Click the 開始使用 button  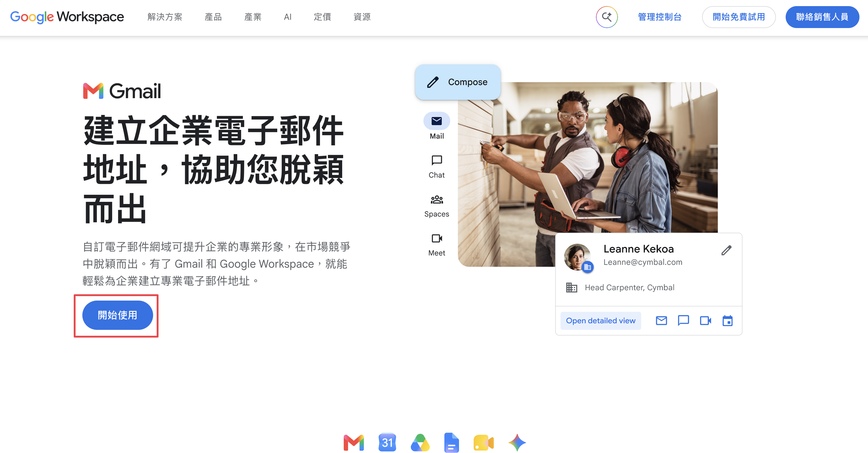coord(118,315)
